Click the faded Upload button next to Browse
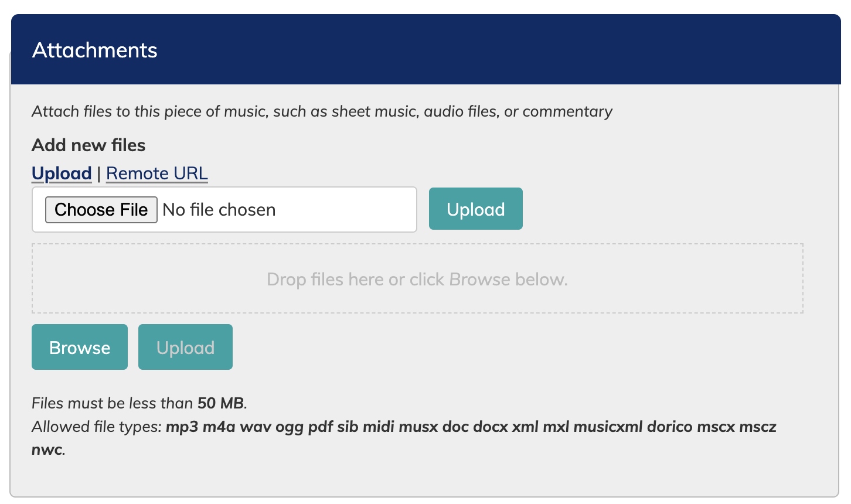The width and height of the screenshot is (851, 504). 185,348
